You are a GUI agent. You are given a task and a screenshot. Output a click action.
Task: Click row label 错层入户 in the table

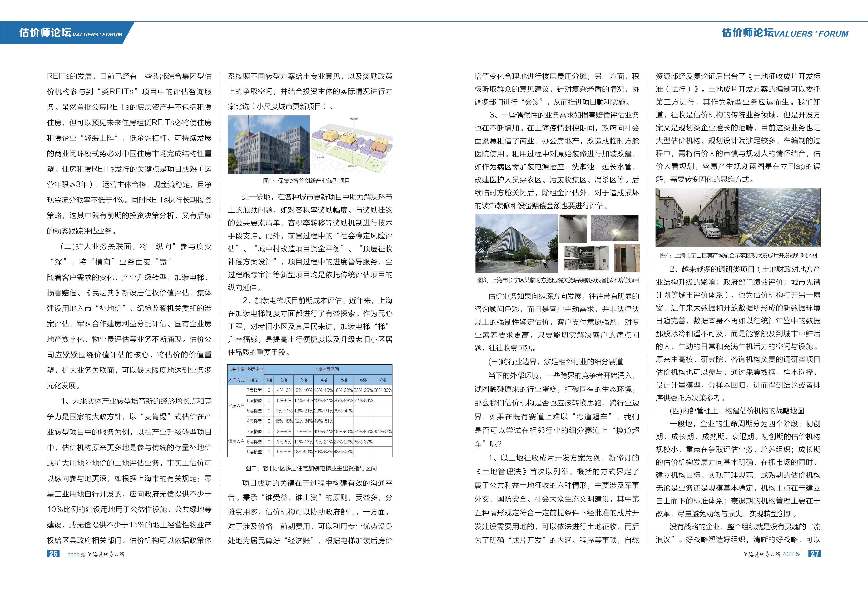click(x=236, y=441)
